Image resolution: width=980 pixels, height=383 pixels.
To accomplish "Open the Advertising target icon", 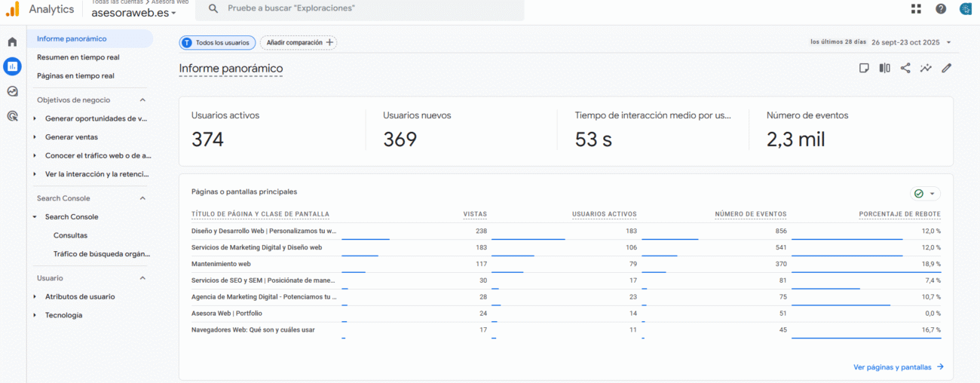I will tap(12, 116).
